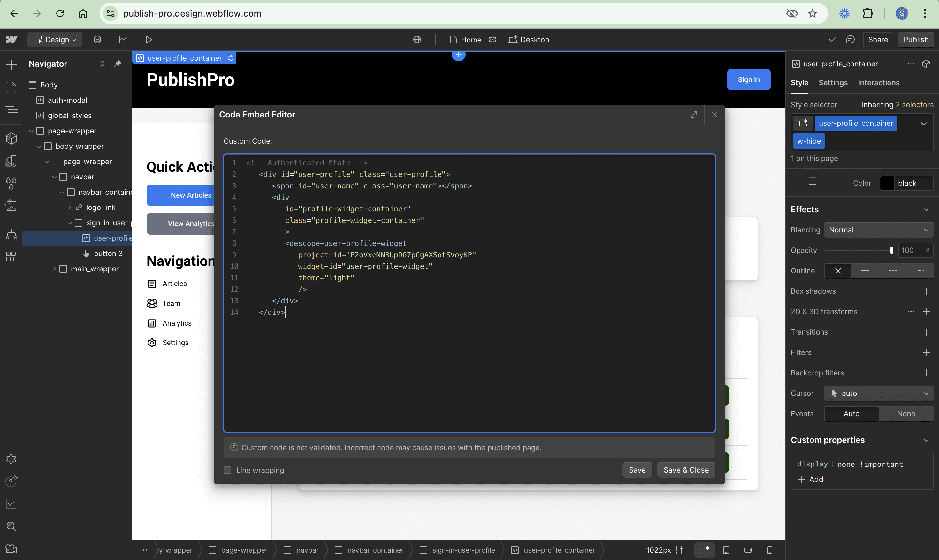
Task: Switch to the Interactions tab
Action: point(878,83)
